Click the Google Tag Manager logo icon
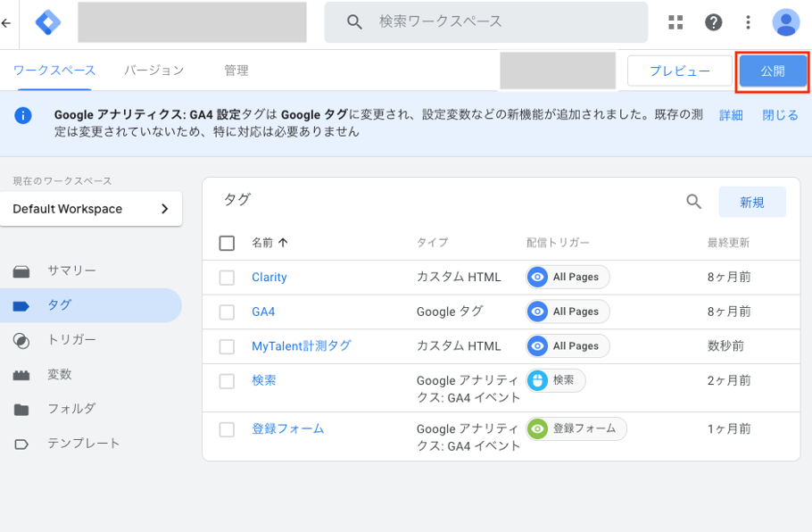The image size is (812, 532). (48, 22)
